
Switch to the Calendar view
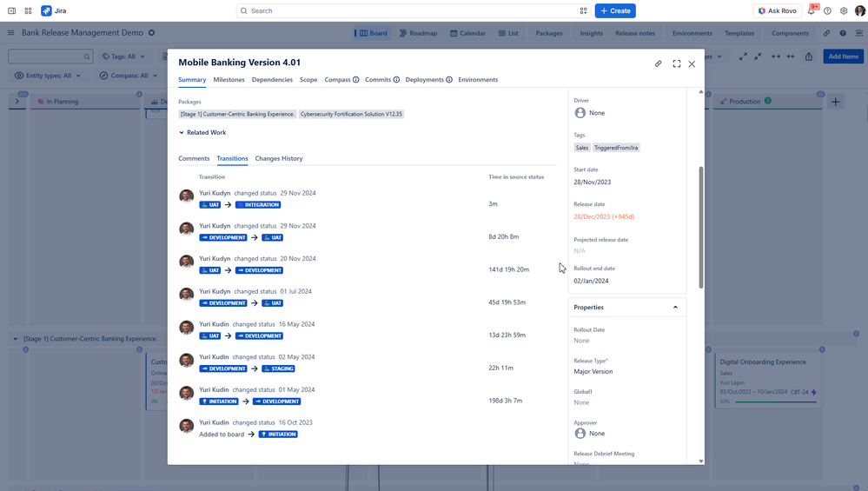467,33
